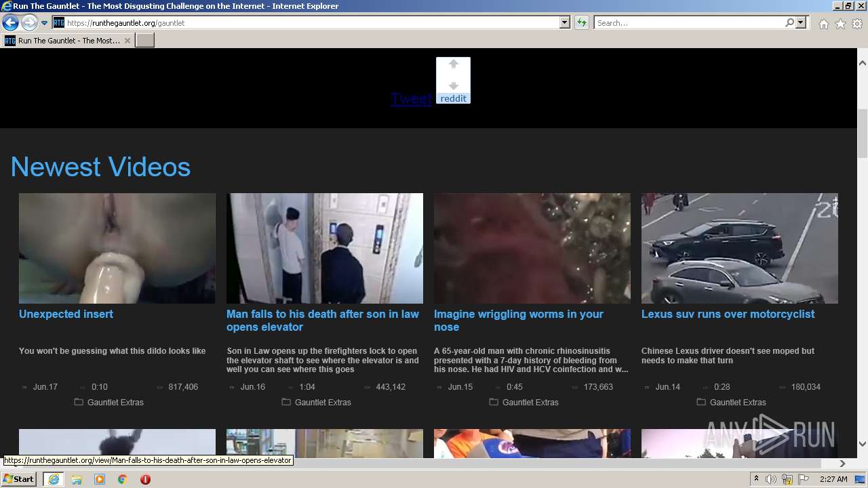Open the Action Center flag icon

tap(804, 479)
